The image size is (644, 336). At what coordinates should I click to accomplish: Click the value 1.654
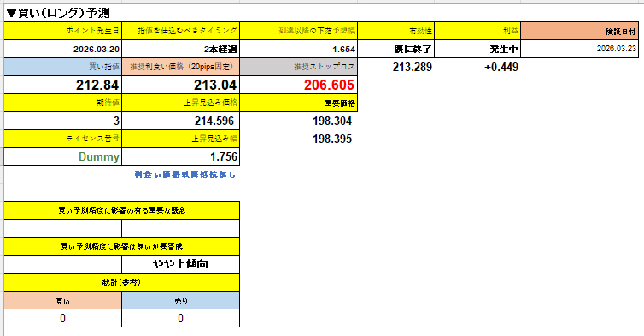[299, 49]
